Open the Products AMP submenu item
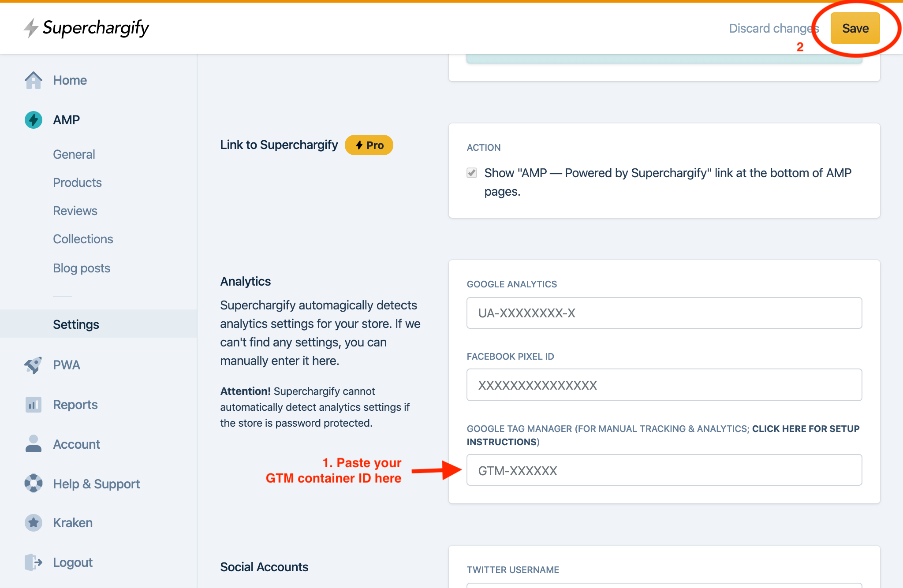The image size is (903, 588). pyautogui.click(x=77, y=182)
